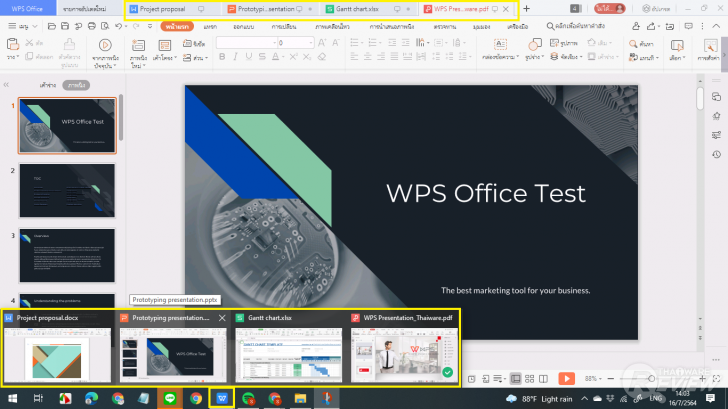Click the Share export icon top right
The width and height of the screenshot is (728, 409).
coord(651,26)
